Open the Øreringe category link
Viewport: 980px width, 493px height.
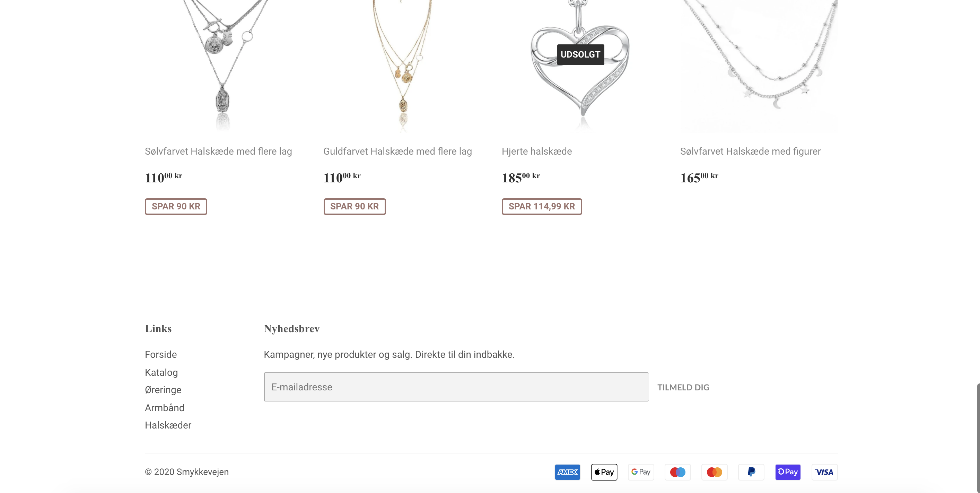point(163,390)
